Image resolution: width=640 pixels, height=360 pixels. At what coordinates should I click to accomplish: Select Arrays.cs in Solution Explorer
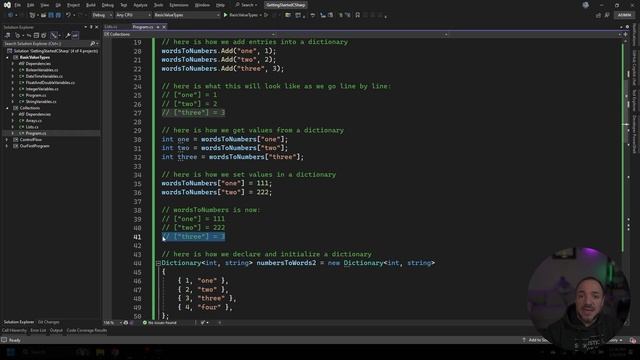click(33, 121)
